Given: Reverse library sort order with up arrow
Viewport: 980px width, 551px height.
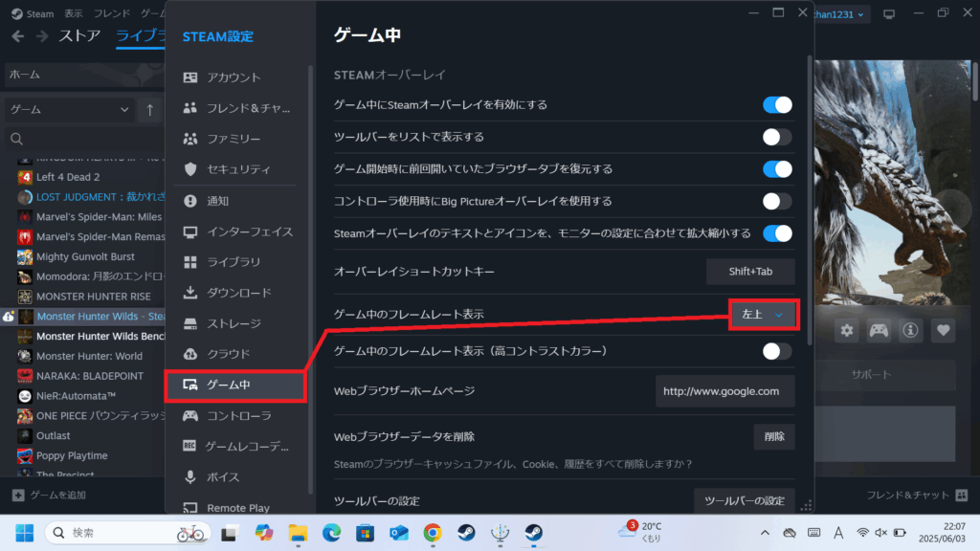Looking at the screenshot, I should tap(150, 110).
